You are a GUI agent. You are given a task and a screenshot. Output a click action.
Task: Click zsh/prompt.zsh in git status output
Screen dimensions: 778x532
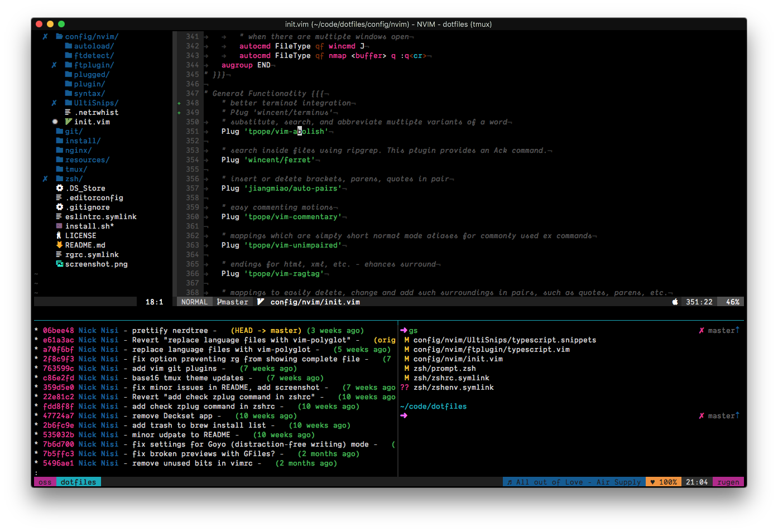(x=444, y=369)
